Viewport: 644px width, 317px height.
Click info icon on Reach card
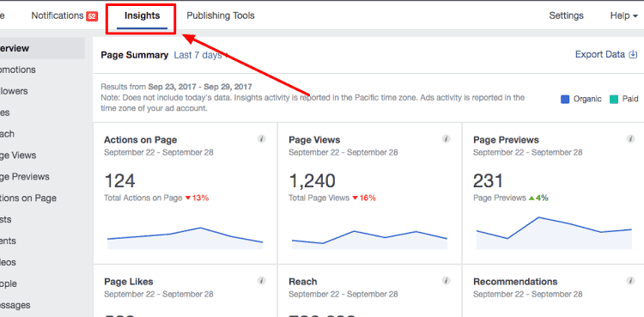tap(446, 281)
